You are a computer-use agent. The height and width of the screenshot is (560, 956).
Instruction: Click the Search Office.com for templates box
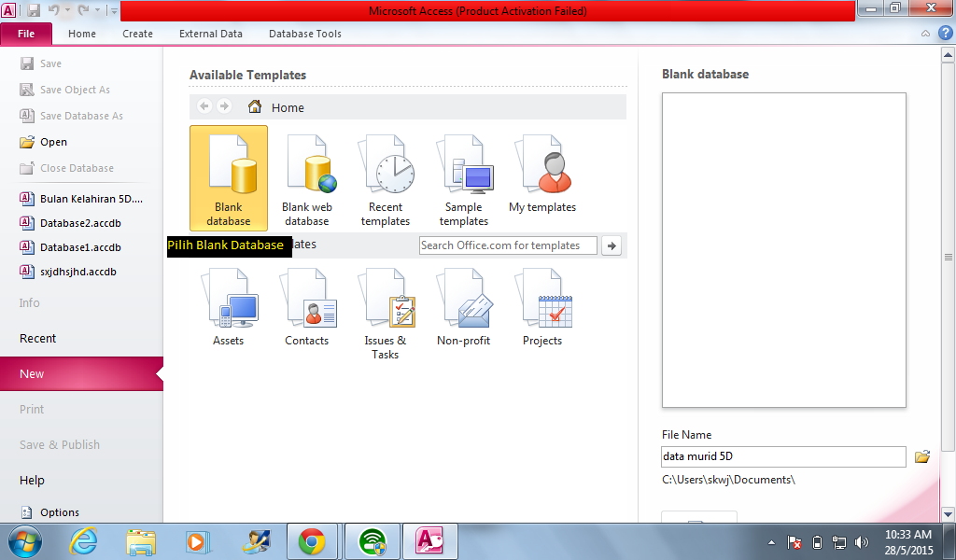[x=508, y=245]
